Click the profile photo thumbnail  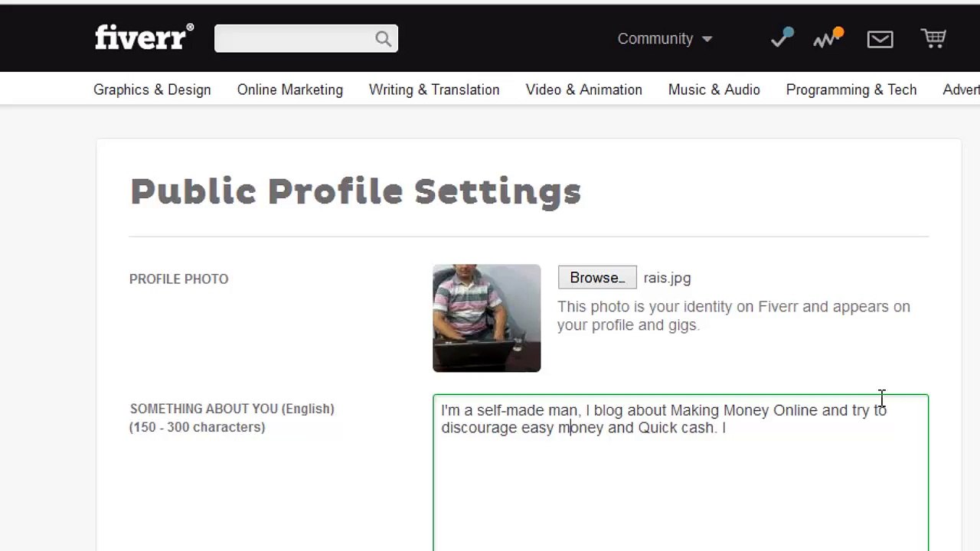[x=487, y=318]
